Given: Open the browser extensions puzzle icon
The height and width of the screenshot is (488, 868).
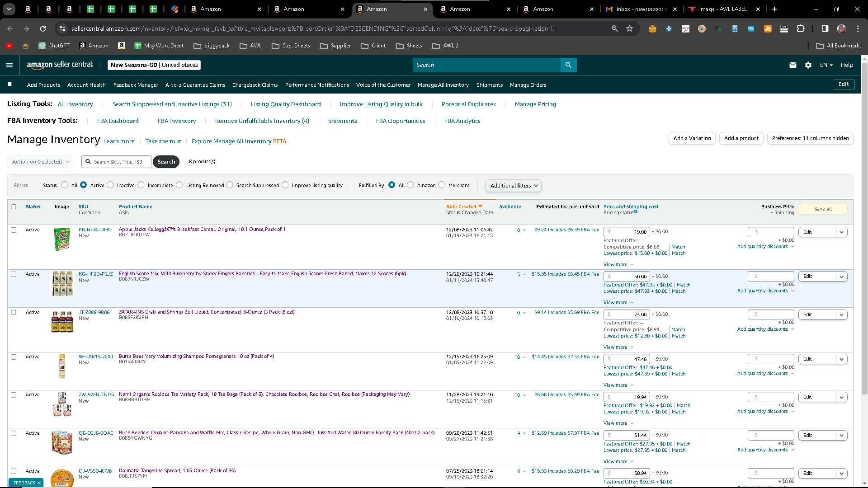Looking at the screenshot, I should (x=801, y=28).
